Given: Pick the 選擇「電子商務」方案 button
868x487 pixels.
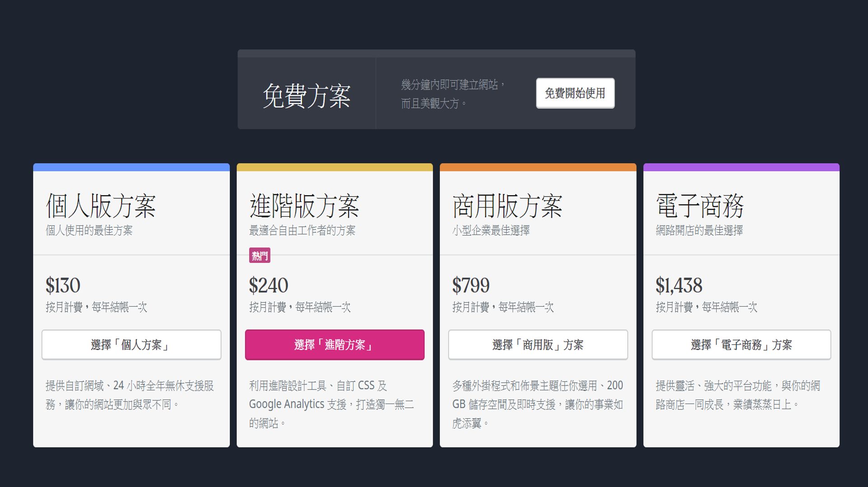Looking at the screenshot, I should point(741,345).
